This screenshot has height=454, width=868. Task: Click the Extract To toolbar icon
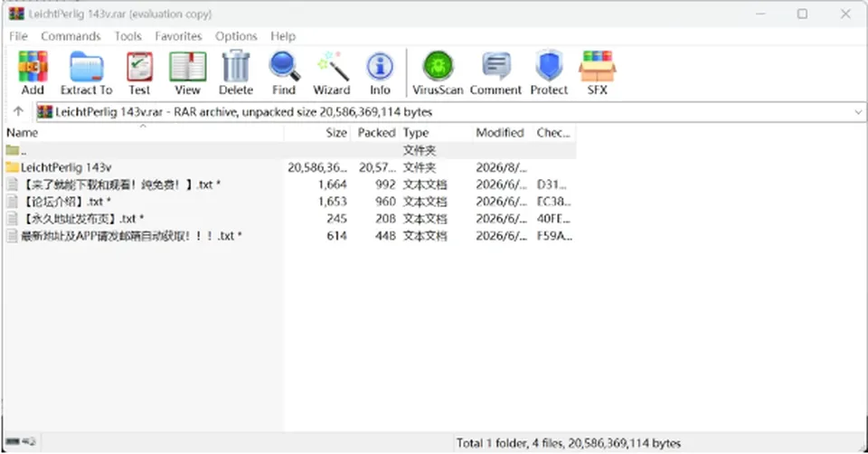[x=87, y=66]
